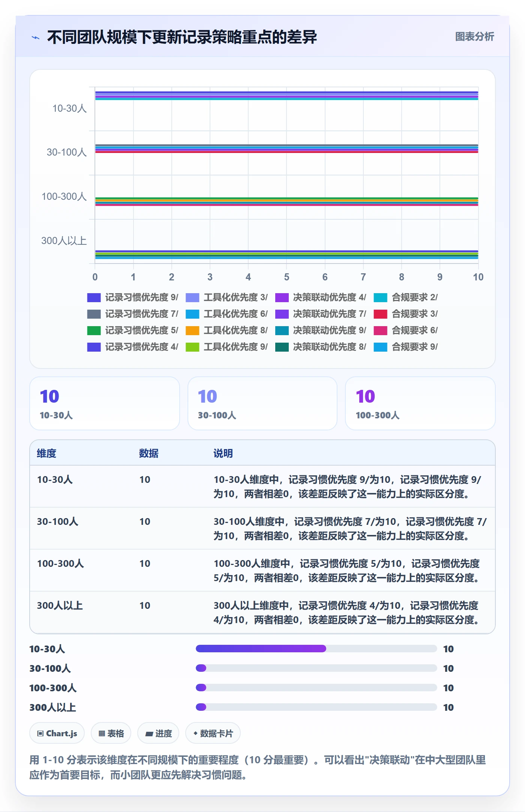525x812 pixels.
Task: Click the 维度 column header
Action: [x=46, y=454]
